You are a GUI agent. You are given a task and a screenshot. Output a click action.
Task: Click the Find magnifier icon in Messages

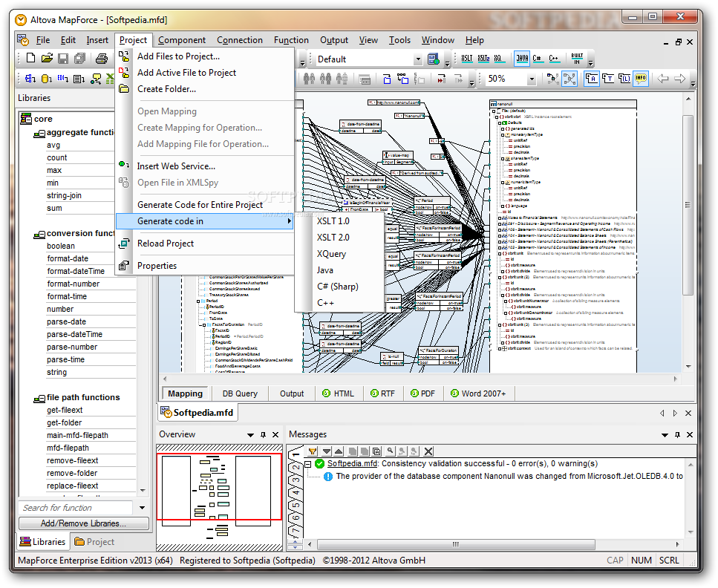(390, 451)
